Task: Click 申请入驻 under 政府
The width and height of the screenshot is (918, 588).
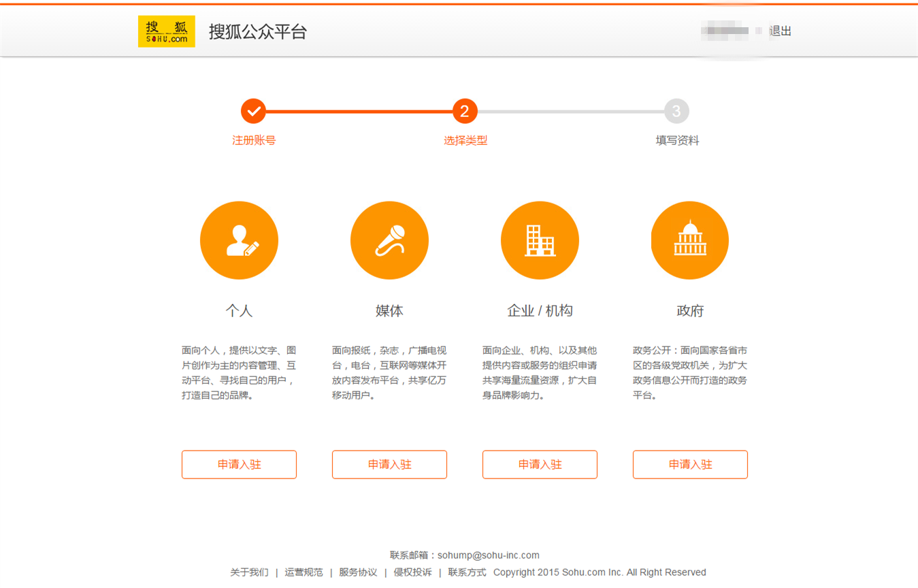Action: tap(690, 464)
